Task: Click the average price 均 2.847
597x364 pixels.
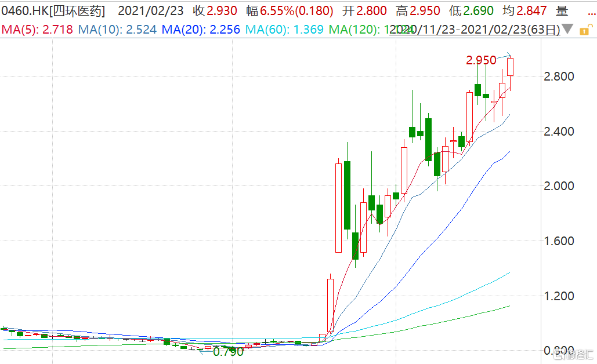Action: (x=524, y=10)
